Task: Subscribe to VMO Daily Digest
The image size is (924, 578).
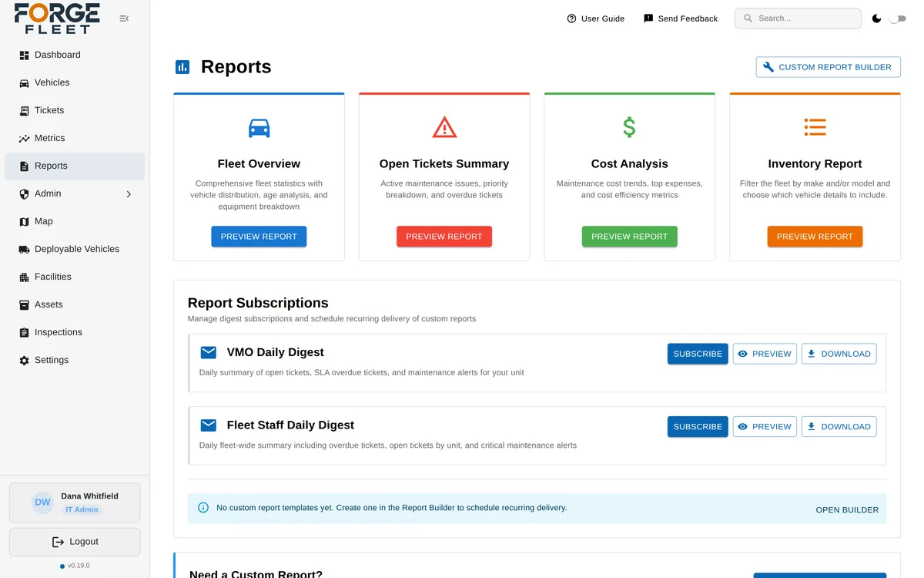Action: (x=698, y=354)
